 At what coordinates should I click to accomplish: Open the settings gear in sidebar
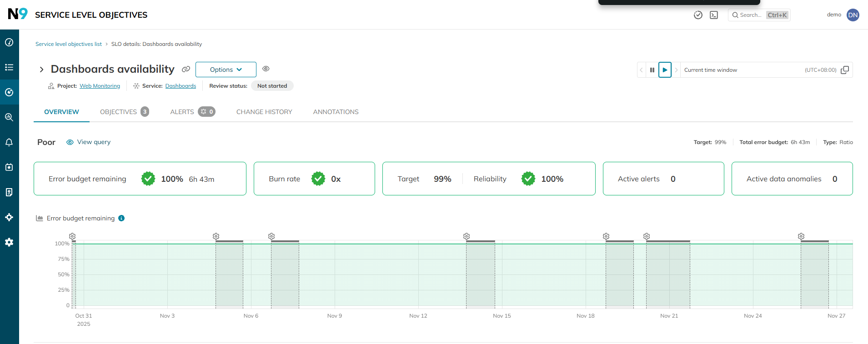click(x=9, y=242)
